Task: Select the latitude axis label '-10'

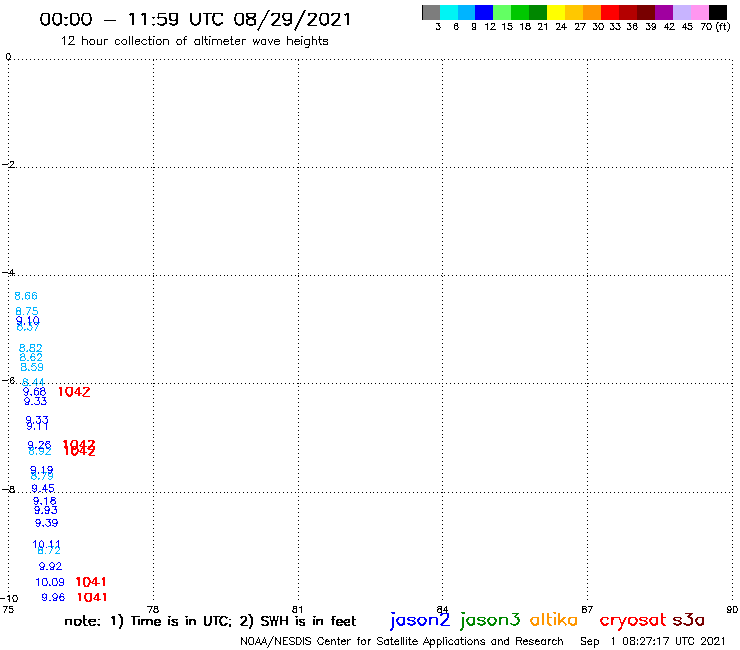Action: coord(9,599)
